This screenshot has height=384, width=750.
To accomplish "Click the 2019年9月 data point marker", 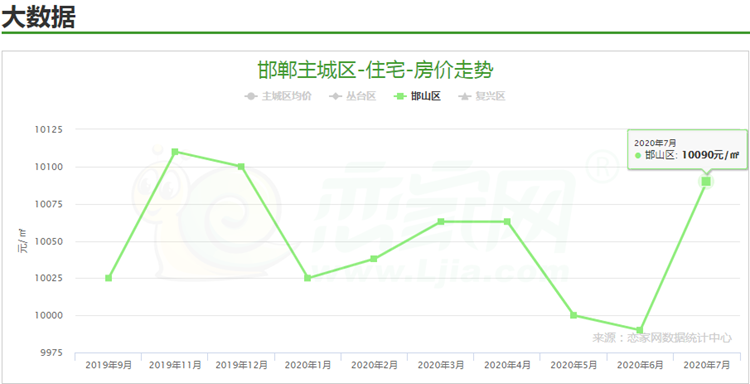I will (x=109, y=278).
